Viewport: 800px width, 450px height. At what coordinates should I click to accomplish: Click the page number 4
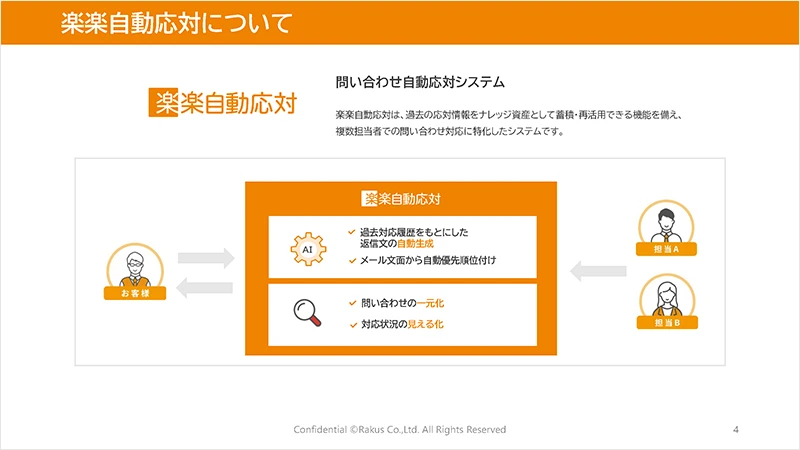pyautogui.click(x=736, y=430)
